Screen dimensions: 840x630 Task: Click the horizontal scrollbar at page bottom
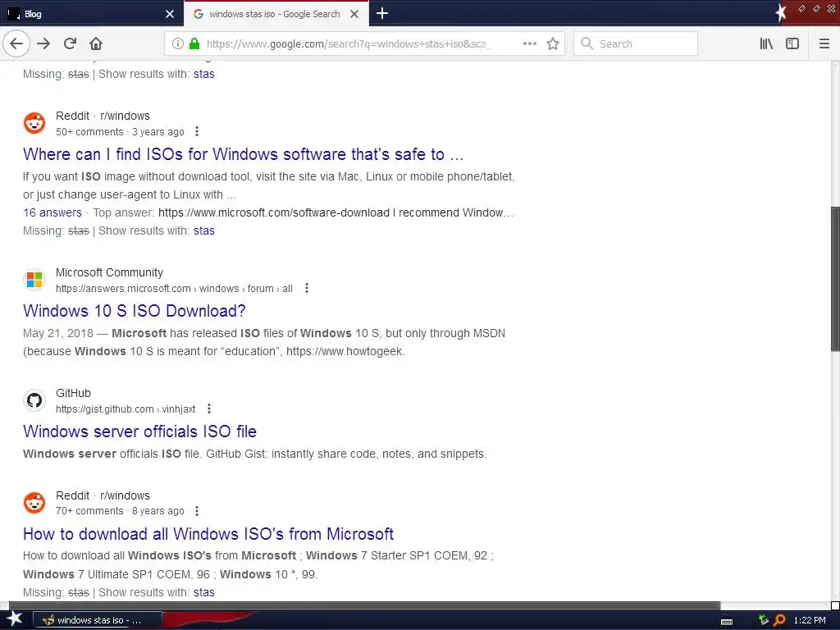(x=364, y=606)
